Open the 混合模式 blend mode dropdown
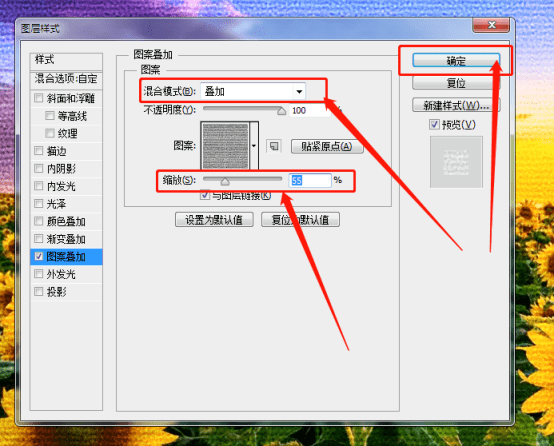This screenshot has height=446, width=554. point(253,92)
